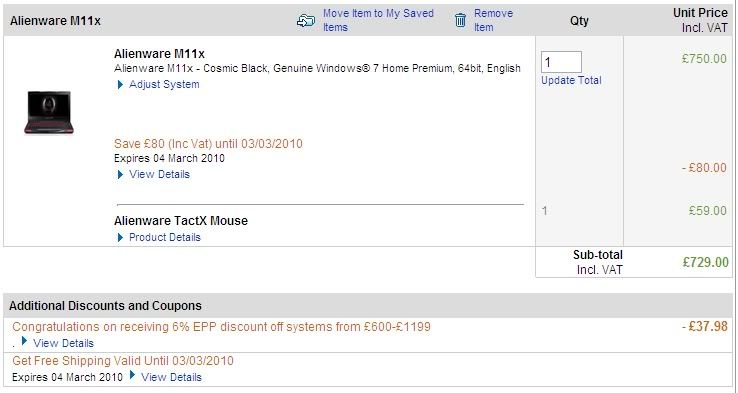Viewport: 738px width, 393px height.
Task: Click the arrow beside the free shipping View Details
Action: (133, 375)
